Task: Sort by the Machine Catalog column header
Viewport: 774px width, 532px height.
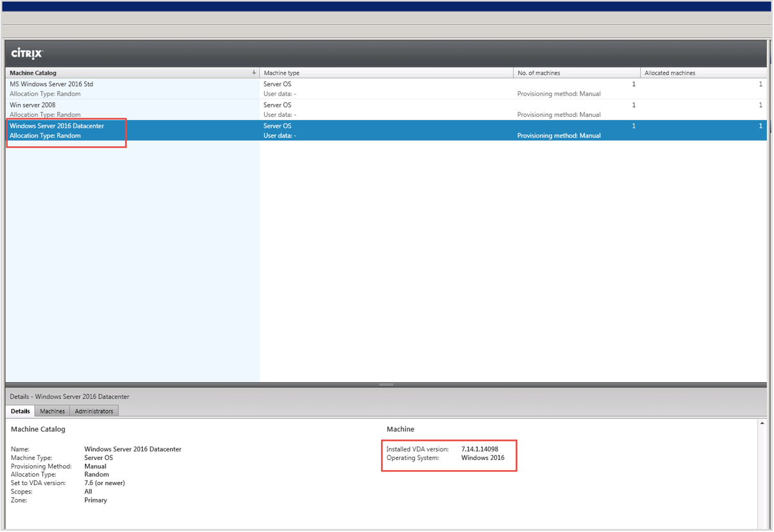Action: [x=132, y=73]
